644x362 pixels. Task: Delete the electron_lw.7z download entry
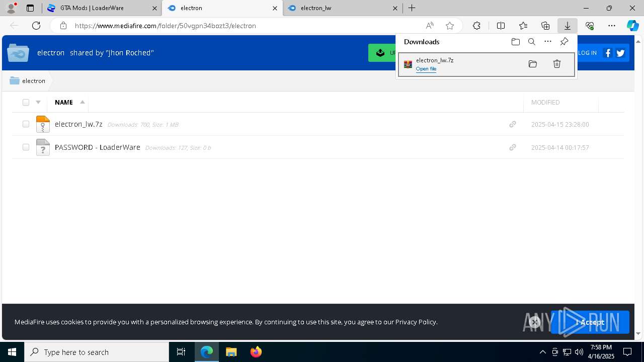point(557,64)
